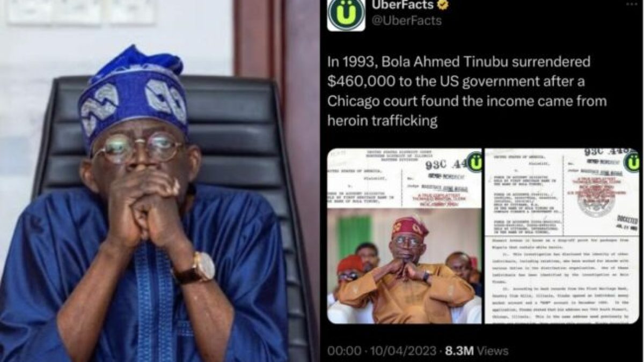Click U watermark logo on top-left document
Screen dimensions: 644x362
pos(474,161)
